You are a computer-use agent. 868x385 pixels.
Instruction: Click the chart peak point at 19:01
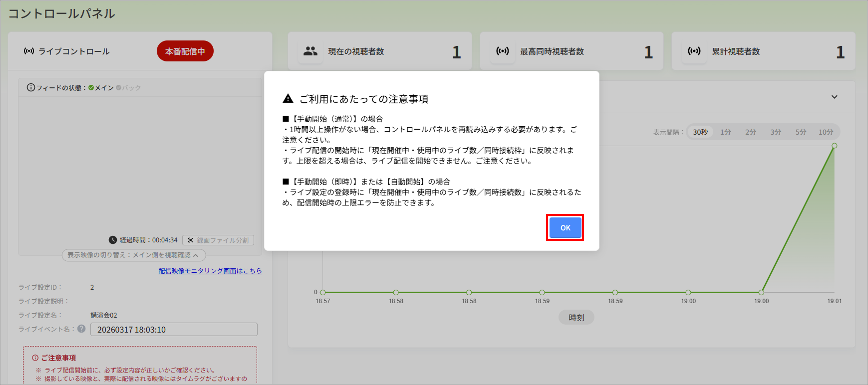click(x=834, y=146)
